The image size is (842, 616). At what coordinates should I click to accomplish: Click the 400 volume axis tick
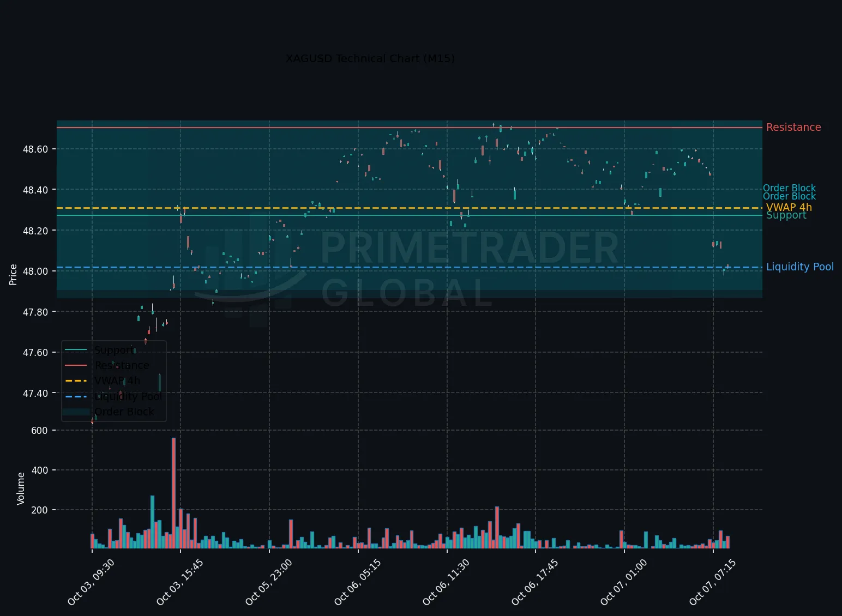click(x=40, y=470)
